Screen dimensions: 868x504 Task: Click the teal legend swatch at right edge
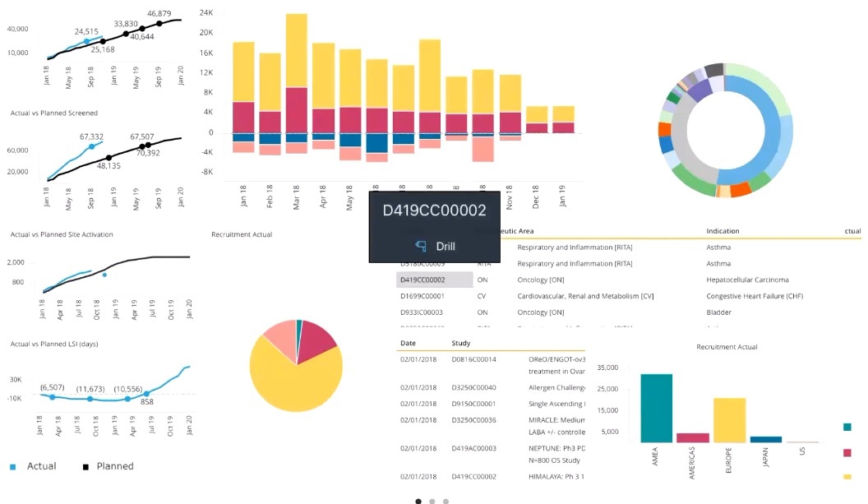pyautogui.click(x=847, y=427)
